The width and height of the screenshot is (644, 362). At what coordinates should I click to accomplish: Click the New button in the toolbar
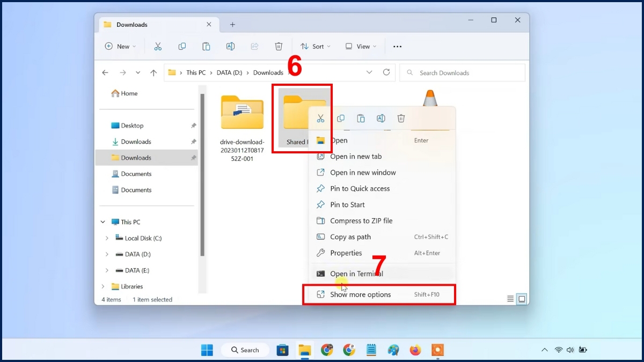[120, 46]
